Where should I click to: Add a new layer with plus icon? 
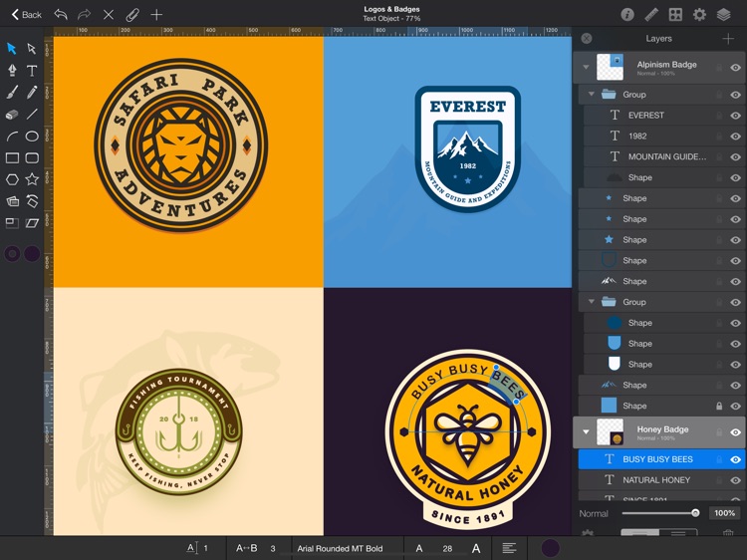tap(728, 39)
